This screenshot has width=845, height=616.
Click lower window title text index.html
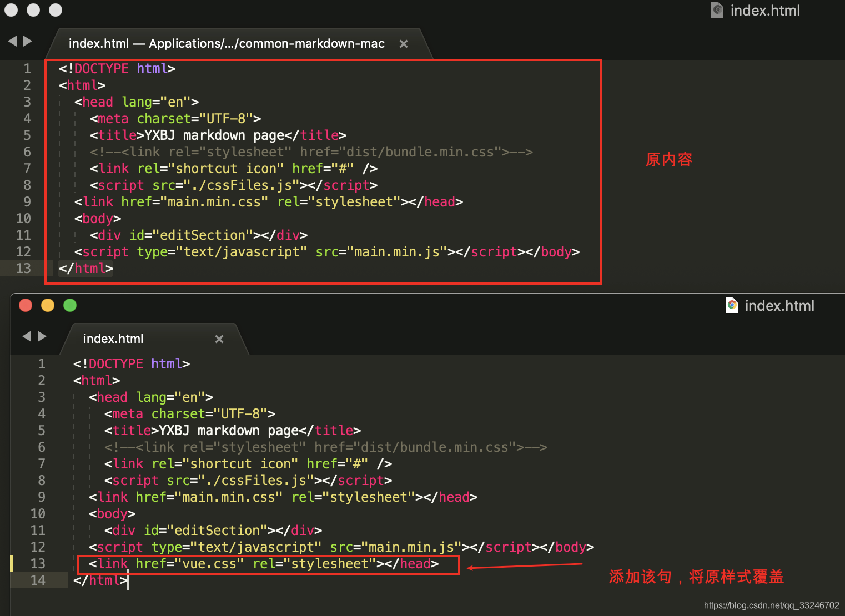coord(779,306)
